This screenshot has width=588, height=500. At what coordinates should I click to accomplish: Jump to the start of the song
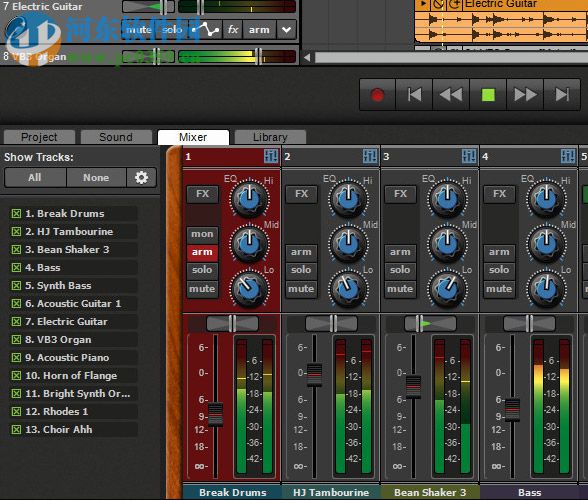(x=414, y=95)
